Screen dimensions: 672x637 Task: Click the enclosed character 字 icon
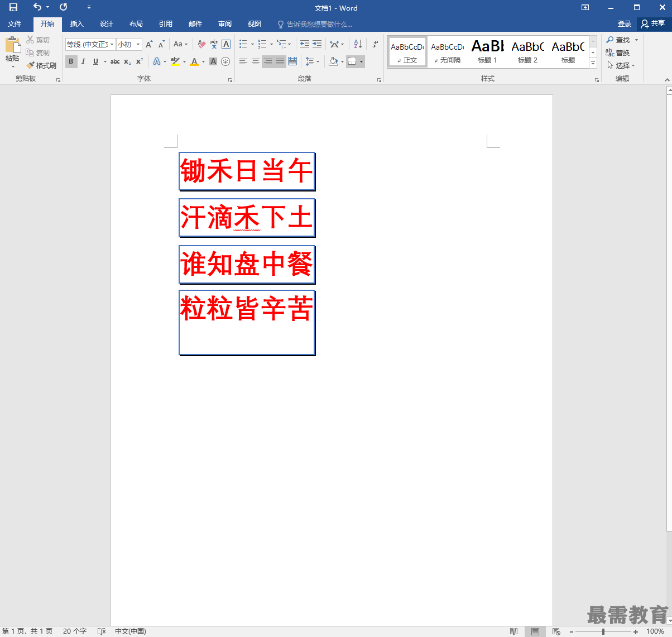click(225, 61)
